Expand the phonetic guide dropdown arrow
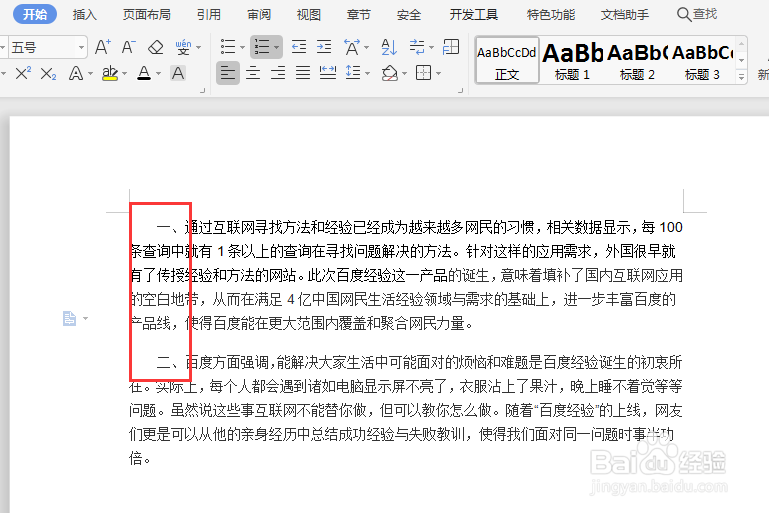The height and width of the screenshot is (513, 769). point(199,48)
